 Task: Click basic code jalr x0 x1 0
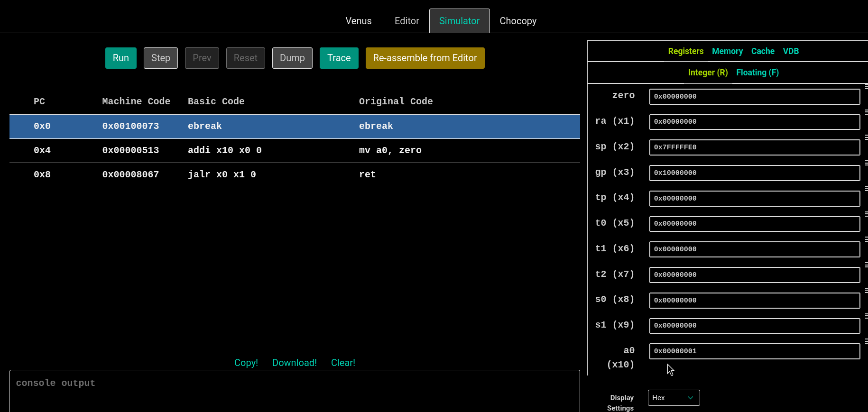[x=222, y=174]
